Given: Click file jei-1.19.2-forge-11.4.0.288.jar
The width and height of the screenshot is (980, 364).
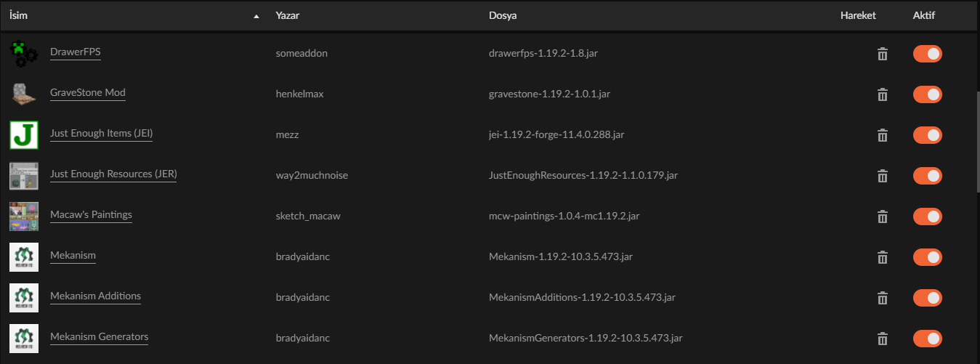Looking at the screenshot, I should click(556, 135).
